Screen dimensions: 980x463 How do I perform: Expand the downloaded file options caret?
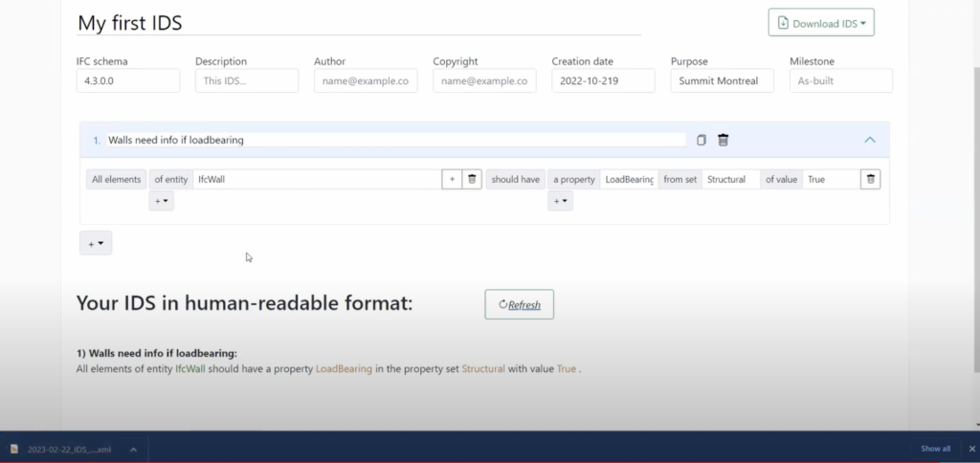coord(134,449)
